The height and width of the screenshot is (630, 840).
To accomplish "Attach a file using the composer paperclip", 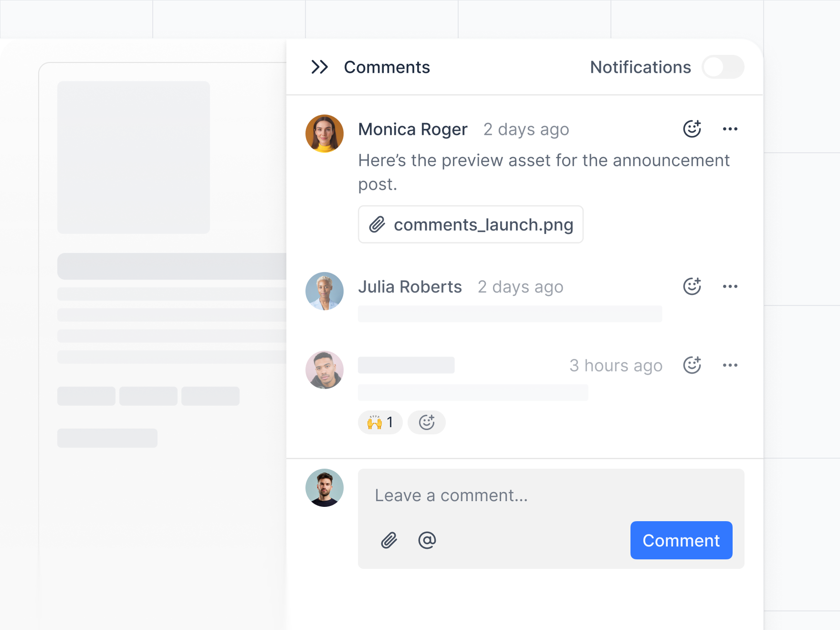I will tap(389, 540).
